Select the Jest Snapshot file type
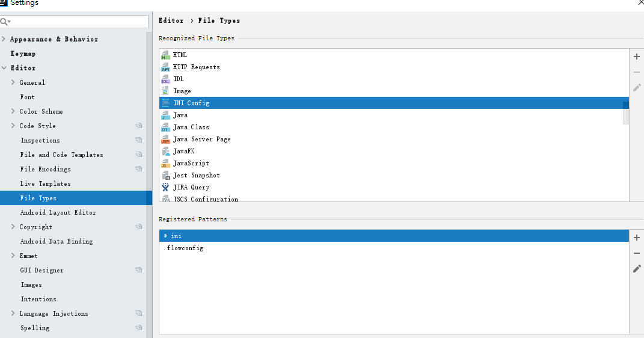 click(196, 175)
